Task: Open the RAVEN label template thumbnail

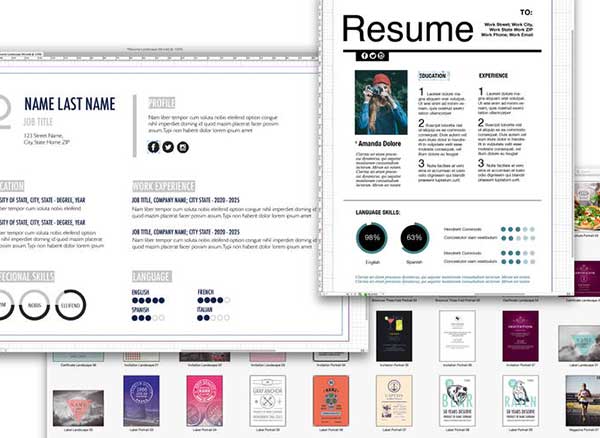Action: 520,401
